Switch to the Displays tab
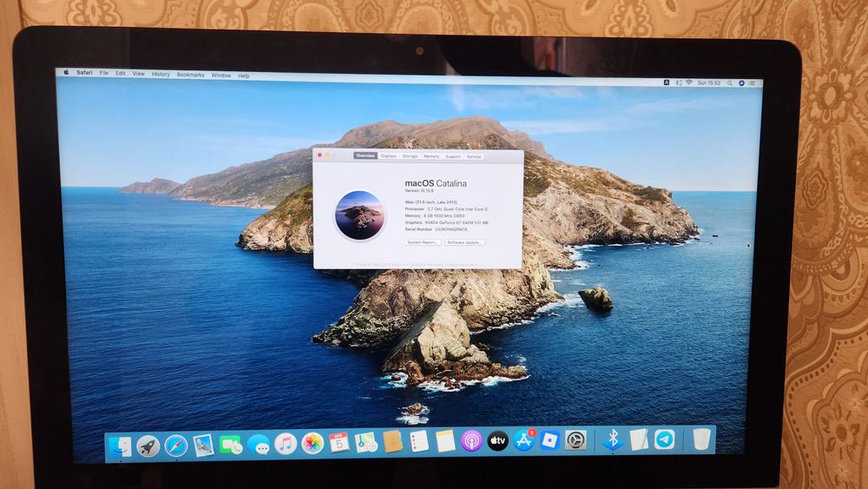 389,156
